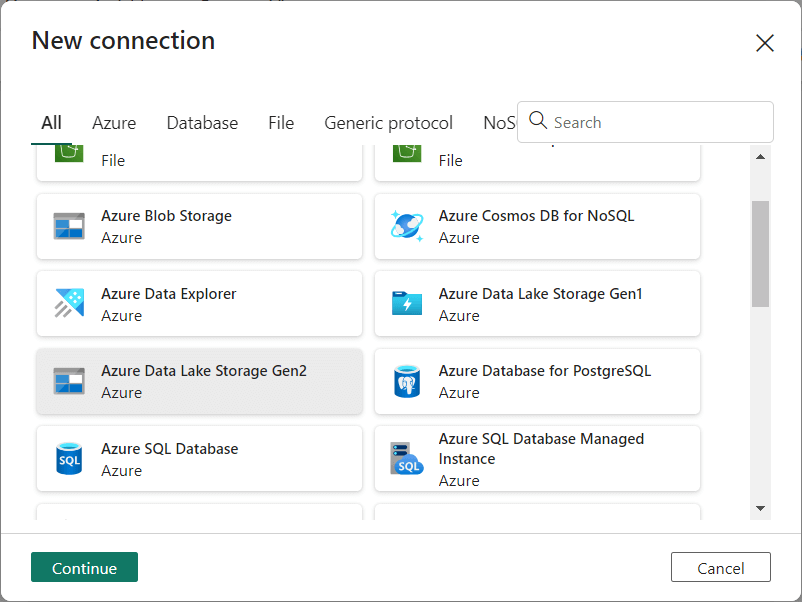Click the Azure Data Lake Storage Gen2 icon

[x=69, y=381]
